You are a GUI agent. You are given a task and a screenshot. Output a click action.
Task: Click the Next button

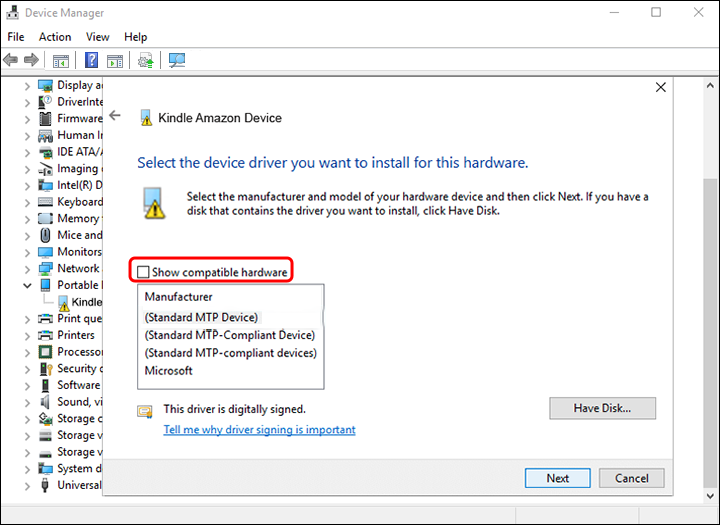click(557, 478)
